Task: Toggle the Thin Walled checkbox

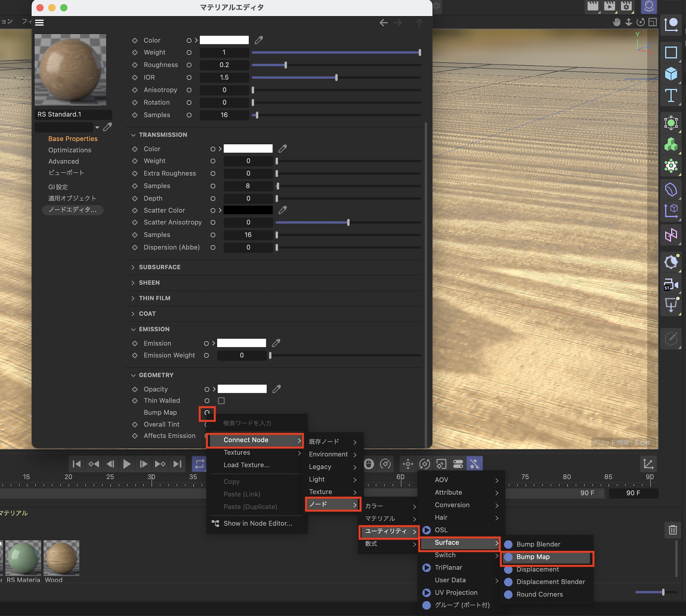Action: pos(221,401)
